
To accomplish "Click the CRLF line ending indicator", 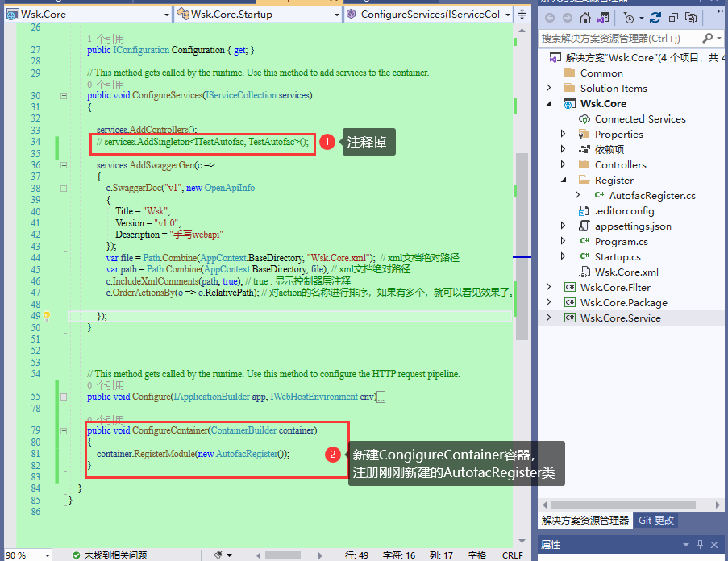I will 512,555.
